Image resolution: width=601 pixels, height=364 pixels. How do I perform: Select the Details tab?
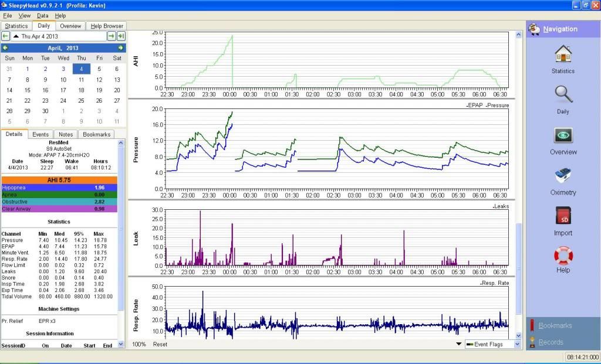14,134
